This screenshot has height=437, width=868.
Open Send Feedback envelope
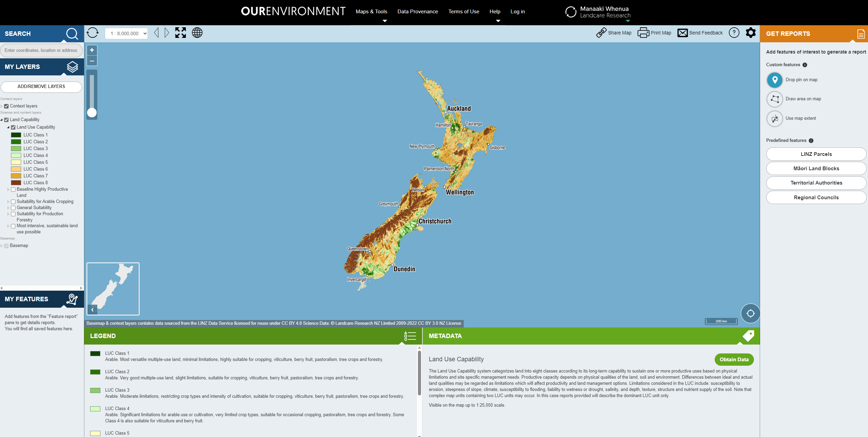(682, 33)
